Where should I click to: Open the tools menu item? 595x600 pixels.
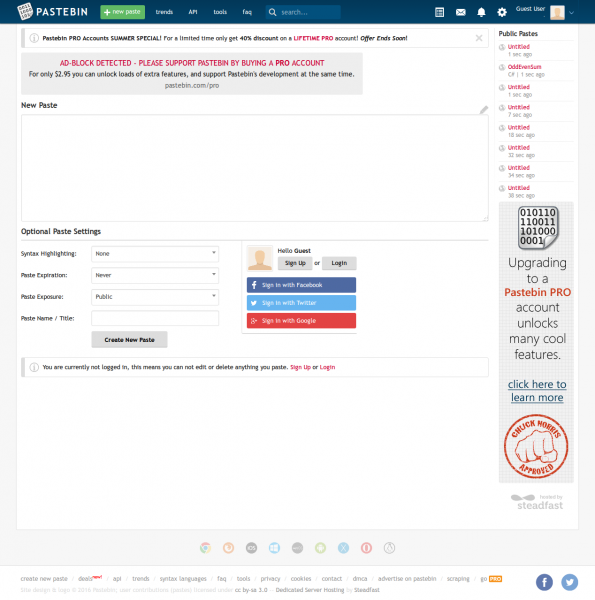220,12
